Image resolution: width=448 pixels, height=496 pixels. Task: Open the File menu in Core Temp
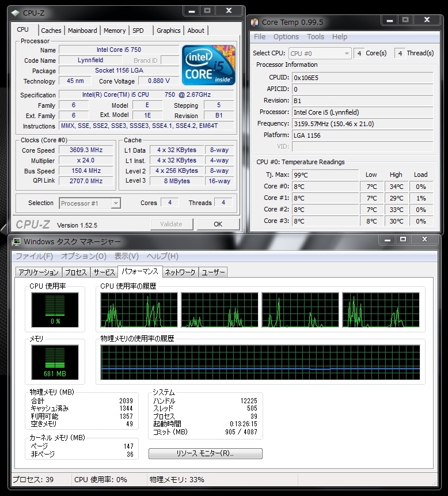click(260, 37)
